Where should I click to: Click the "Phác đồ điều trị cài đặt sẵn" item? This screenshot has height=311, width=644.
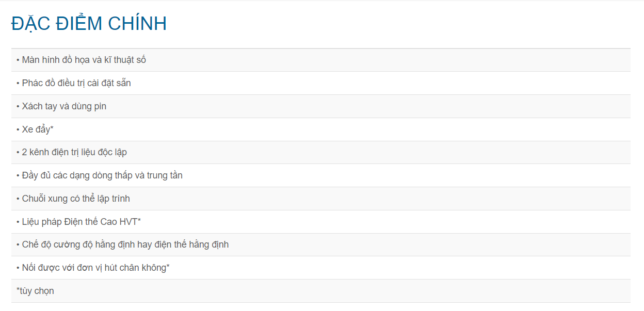[76, 83]
